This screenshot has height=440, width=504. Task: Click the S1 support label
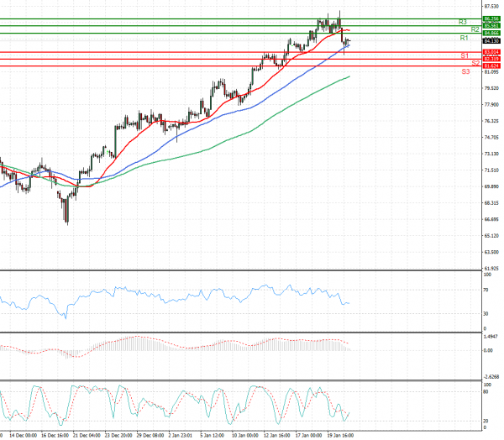pos(465,56)
